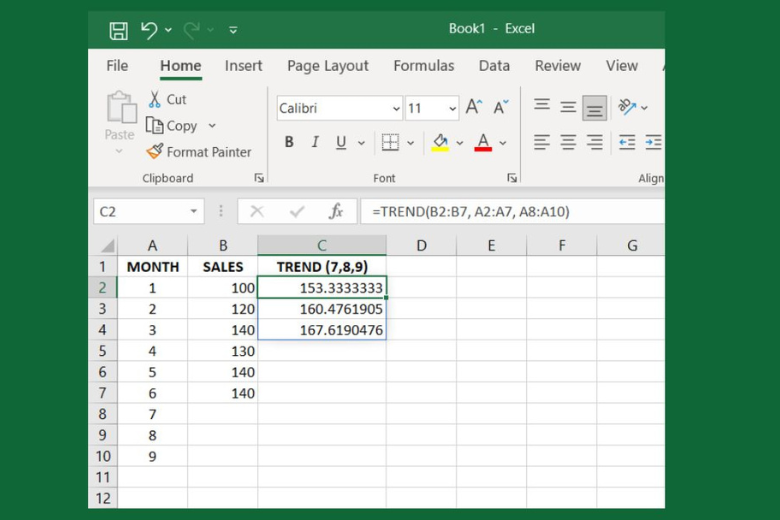Viewport: 780px width, 520px height.
Task: Click the Undo arrow icon
Action: (x=149, y=30)
